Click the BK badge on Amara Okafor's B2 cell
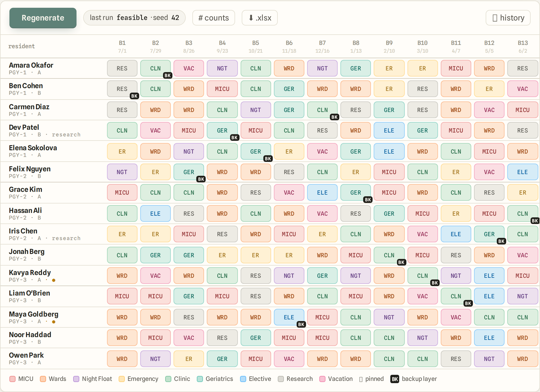Screen dimensions: 540x392 click(168, 75)
